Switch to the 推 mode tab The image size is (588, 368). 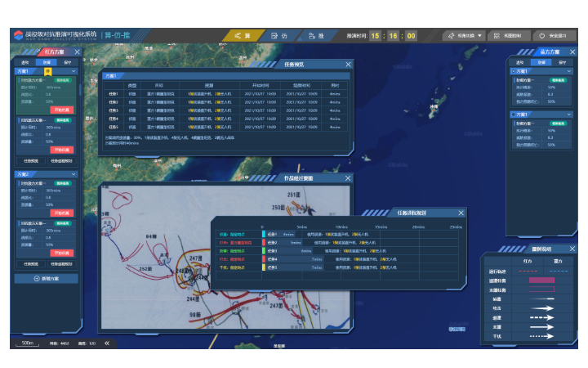click(x=317, y=36)
